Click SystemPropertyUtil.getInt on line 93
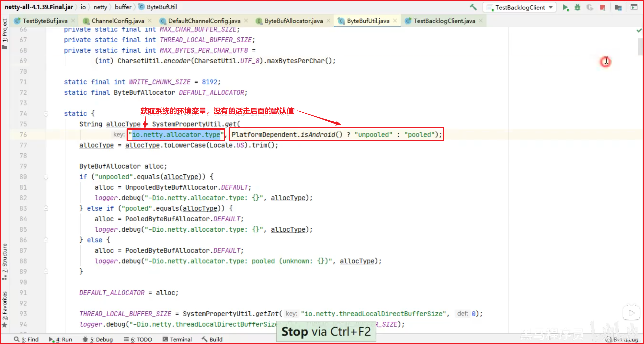The width and height of the screenshot is (644, 344). pos(230,314)
